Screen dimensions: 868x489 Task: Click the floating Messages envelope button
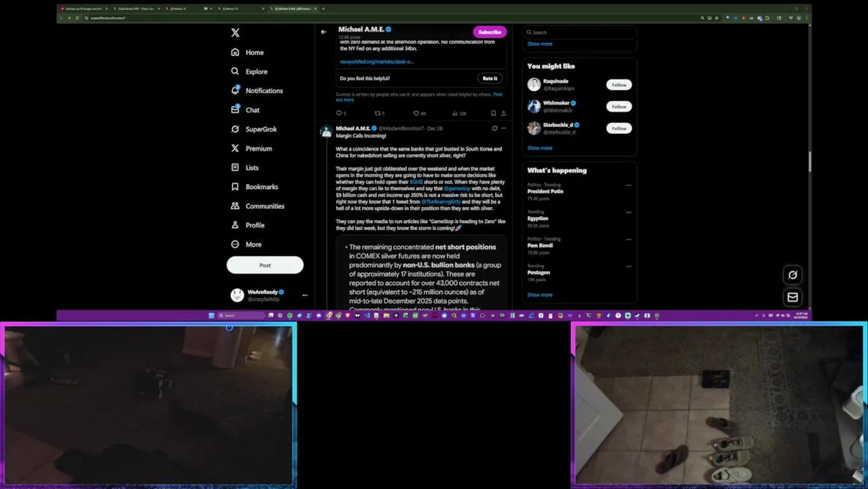click(x=793, y=297)
